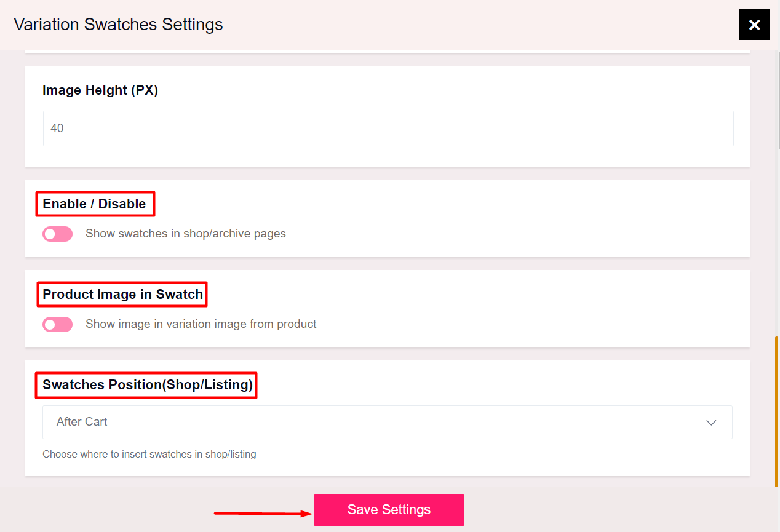The image size is (780, 532).
Task: Open the Swatches Position dropdown
Action: [x=389, y=422]
